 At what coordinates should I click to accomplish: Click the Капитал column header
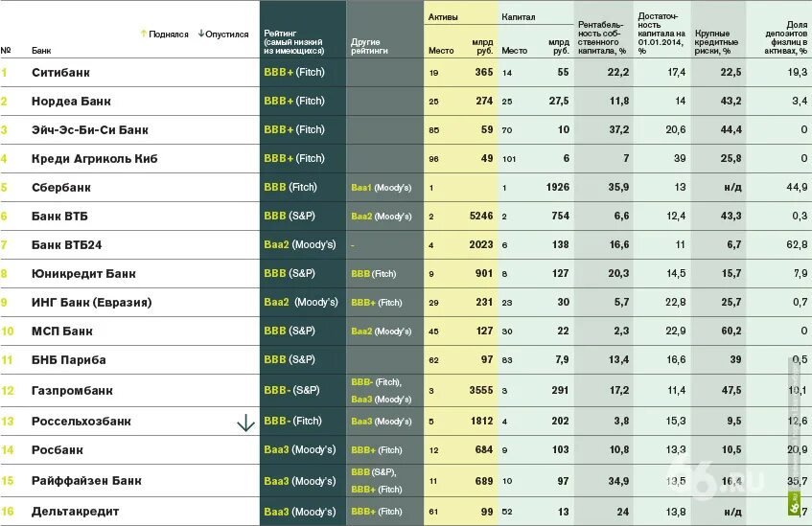click(x=518, y=17)
